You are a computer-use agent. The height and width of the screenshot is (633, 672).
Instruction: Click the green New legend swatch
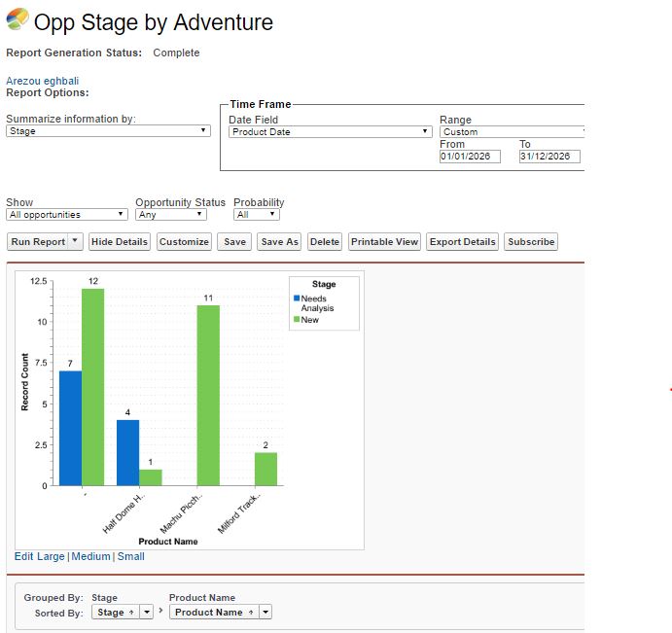click(297, 319)
